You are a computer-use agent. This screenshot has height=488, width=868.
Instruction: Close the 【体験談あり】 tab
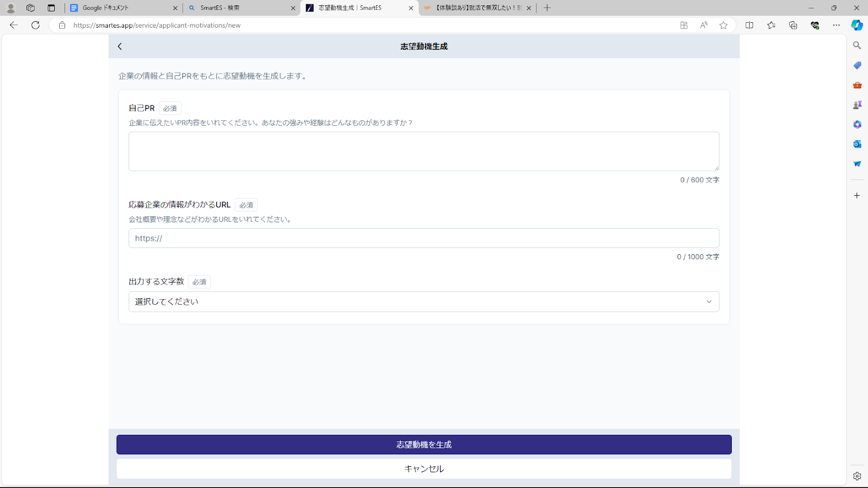529,8
